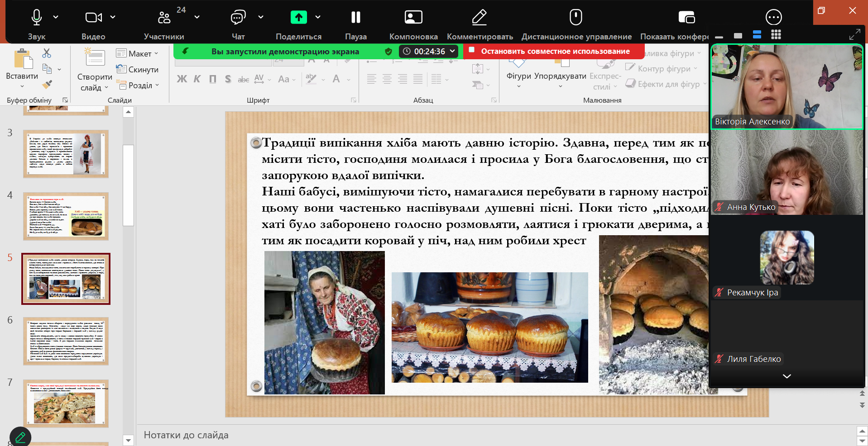The width and height of the screenshot is (868, 446).
Task: Open Дистанционное управление remote control
Action: pos(576,18)
